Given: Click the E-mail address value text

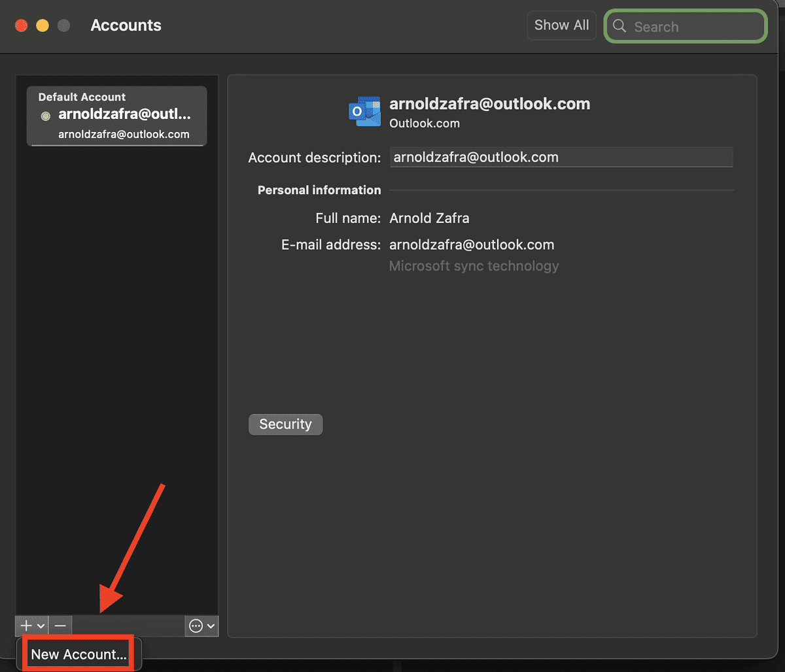Looking at the screenshot, I should point(472,245).
